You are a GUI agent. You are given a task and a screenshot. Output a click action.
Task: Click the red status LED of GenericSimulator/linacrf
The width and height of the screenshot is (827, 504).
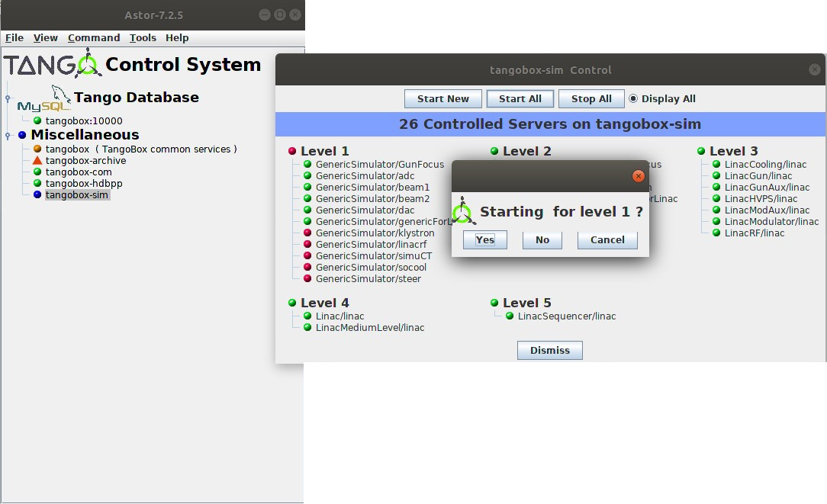click(307, 244)
